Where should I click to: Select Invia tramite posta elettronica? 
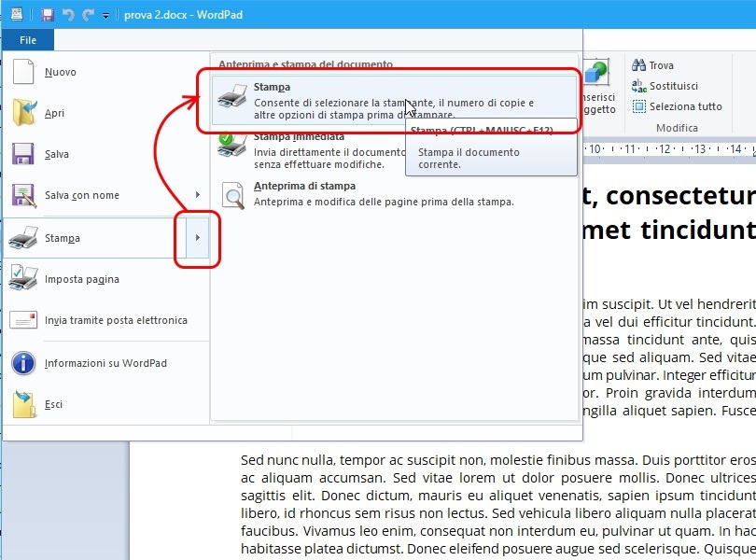106,320
